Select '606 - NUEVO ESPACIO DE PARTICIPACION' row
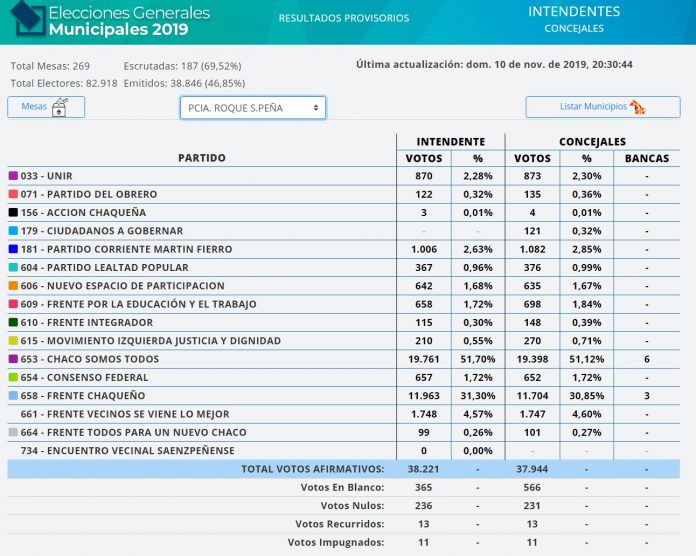This screenshot has width=696, height=556. point(344,286)
